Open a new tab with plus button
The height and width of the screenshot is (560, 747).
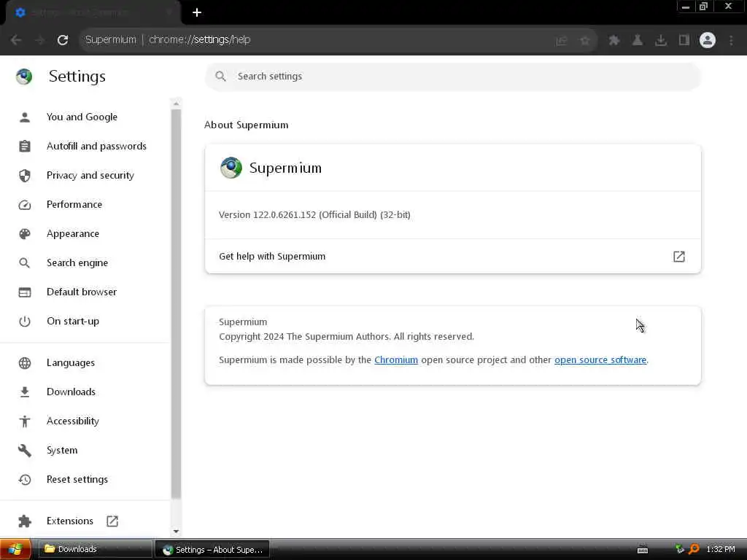click(197, 13)
